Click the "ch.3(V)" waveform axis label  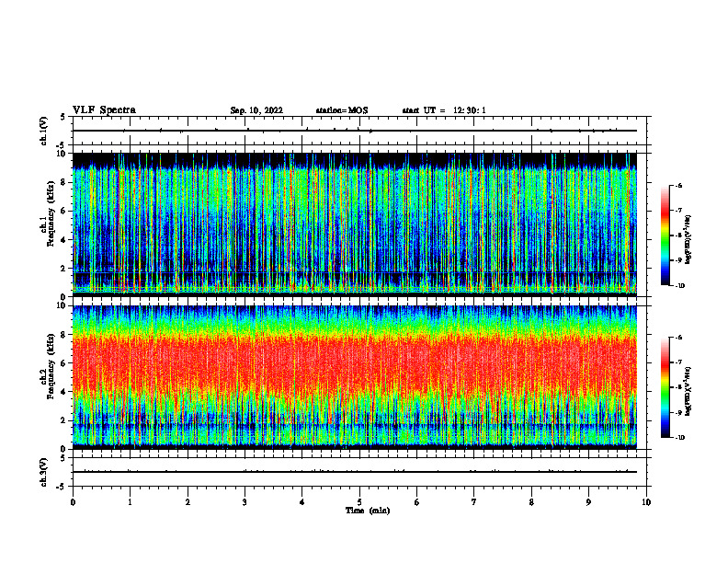(44, 472)
